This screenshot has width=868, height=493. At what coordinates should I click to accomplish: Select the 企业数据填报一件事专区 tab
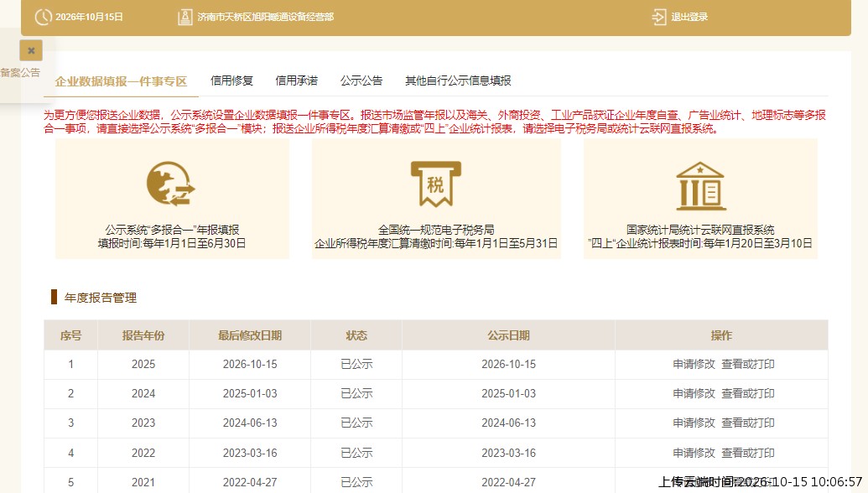[122, 81]
